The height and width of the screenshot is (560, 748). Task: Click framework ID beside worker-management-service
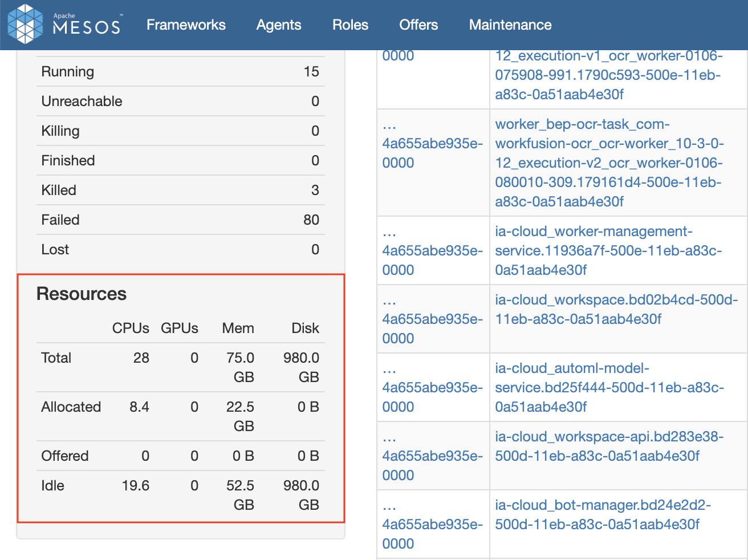(x=432, y=250)
